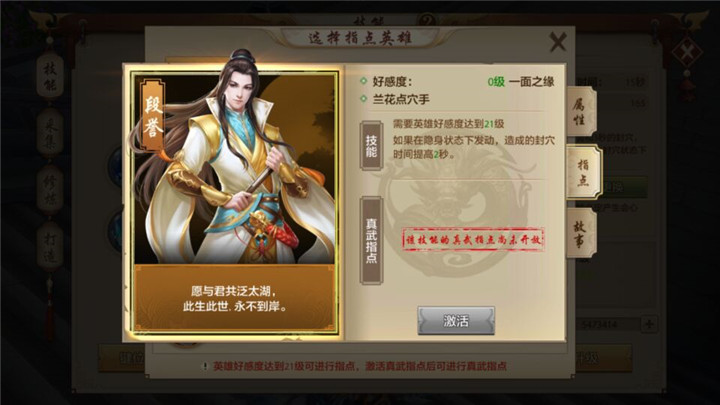
Task: Select the 真武指点 vertical label
Action: click(371, 240)
